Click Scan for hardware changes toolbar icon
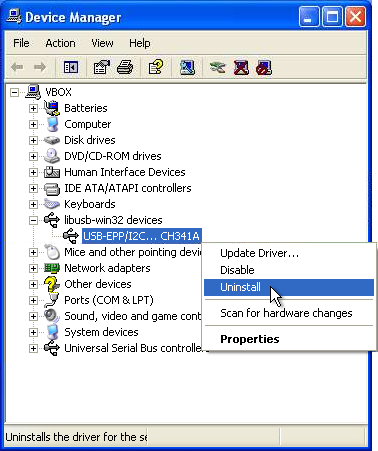The height and width of the screenshot is (451, 378). tap(187, 67)
